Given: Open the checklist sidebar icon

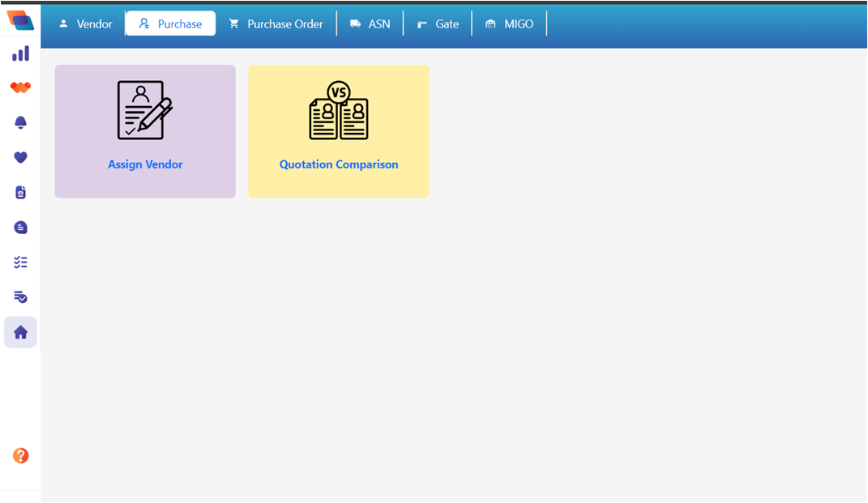Looking at the screenshot, I should coord(20,262).
